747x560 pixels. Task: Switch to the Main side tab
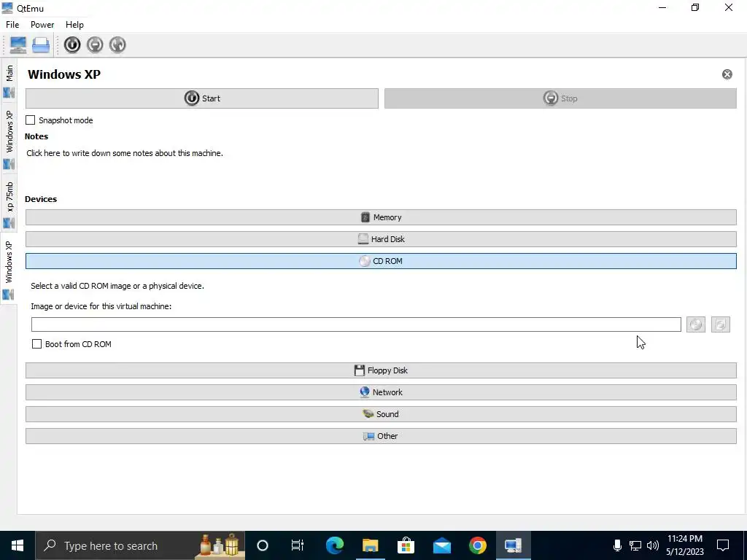point(9,81)
